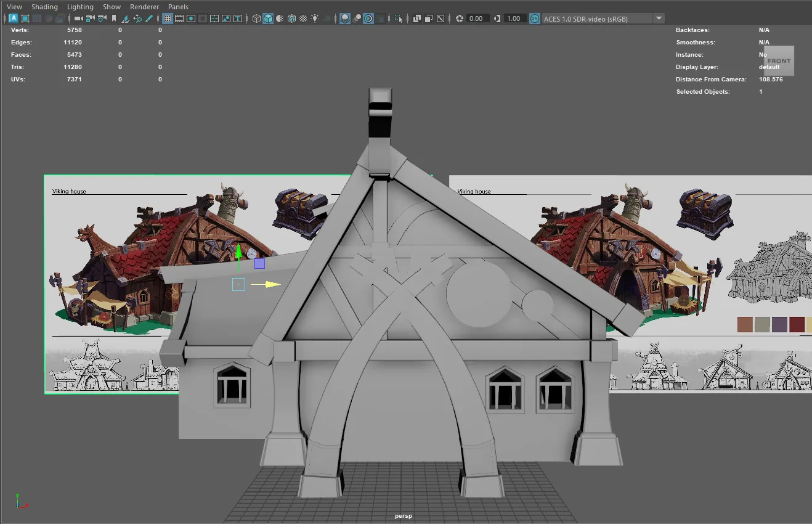The image size is (812, 524).
Task: Click the camera Bookmarks icon
Action: point(114,18)
